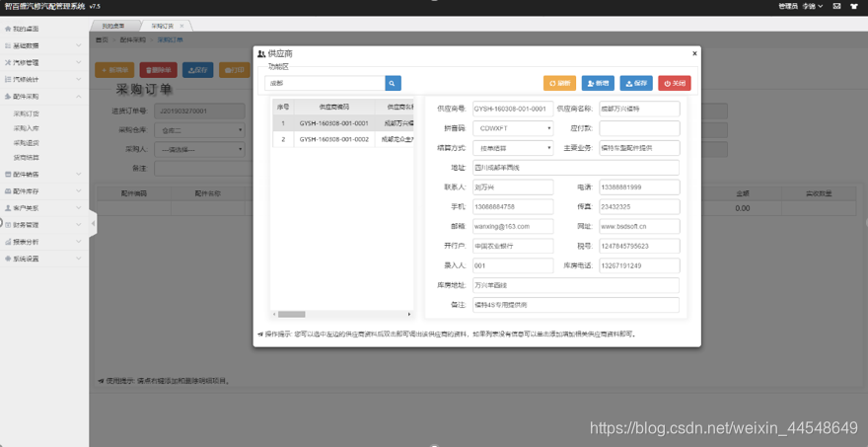The width and height of the screenshot is (868, 447).
Task: Open 采购退货 submenu item
Action: (x=26, y=143)
